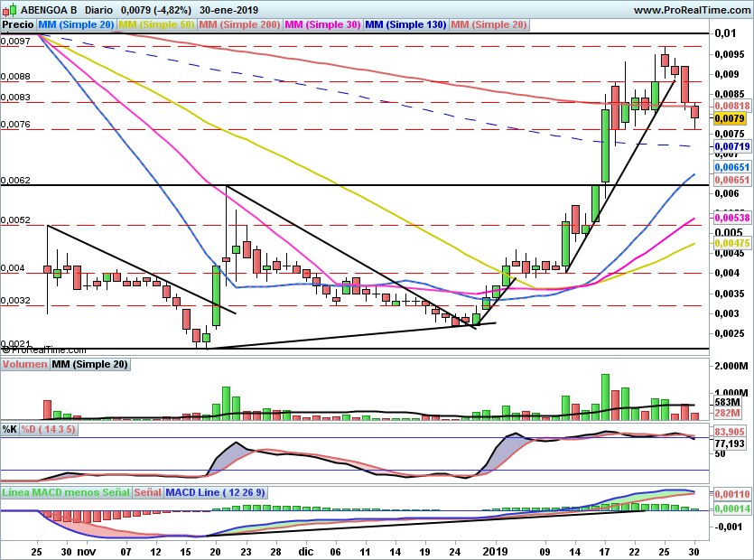Click the Volumen panel label
Image resolution: width=754 pixels, height=560 pixels.
24,365
